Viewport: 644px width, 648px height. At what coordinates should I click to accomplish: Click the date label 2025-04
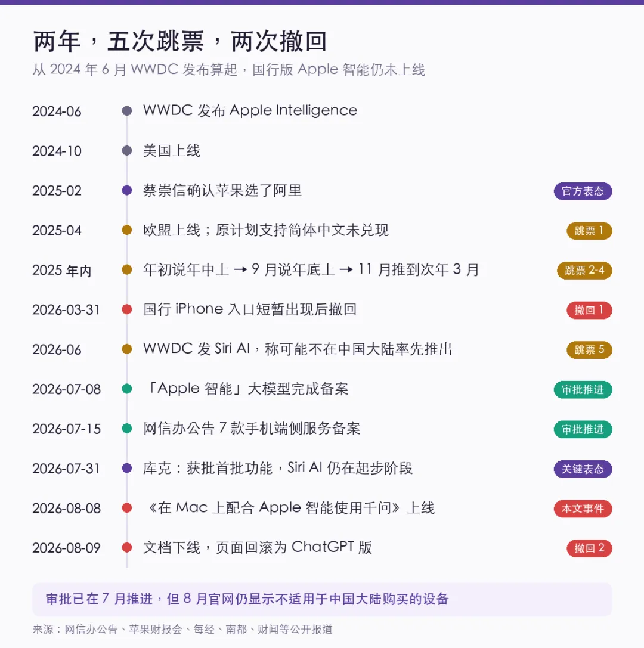(x=57, y=230)
